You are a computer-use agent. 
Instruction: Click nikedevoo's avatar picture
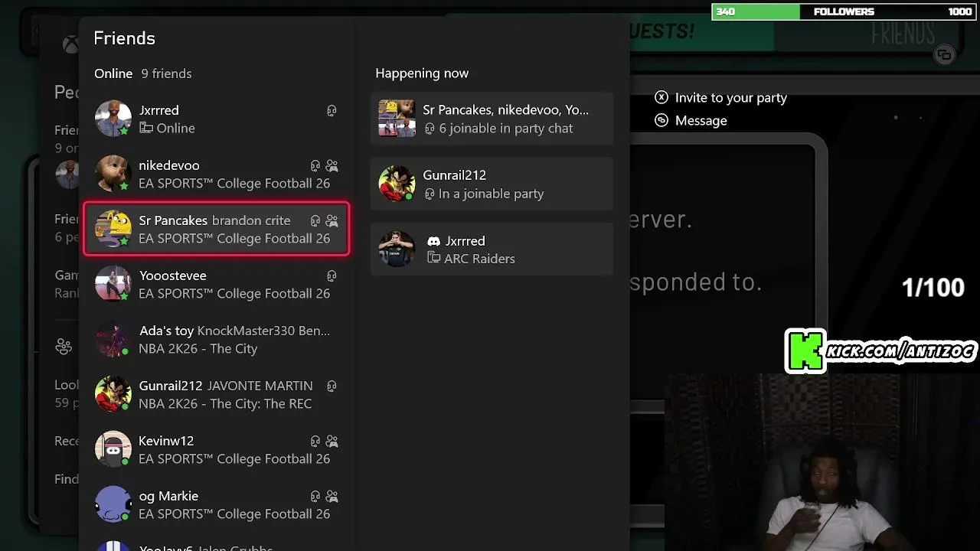(113, 174)
